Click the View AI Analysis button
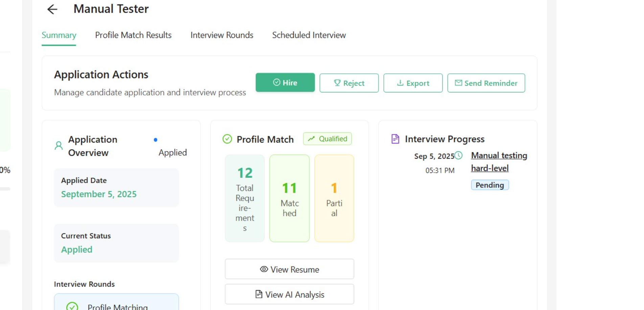The height and width of the screenshot is (310, 644). pos(289,294)
